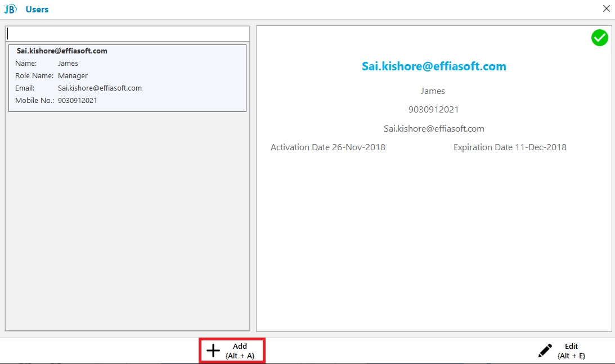Click phone number 9030912021 in detail panel
The height and width of the screenshot is (364, 615).
pos(433,110)
